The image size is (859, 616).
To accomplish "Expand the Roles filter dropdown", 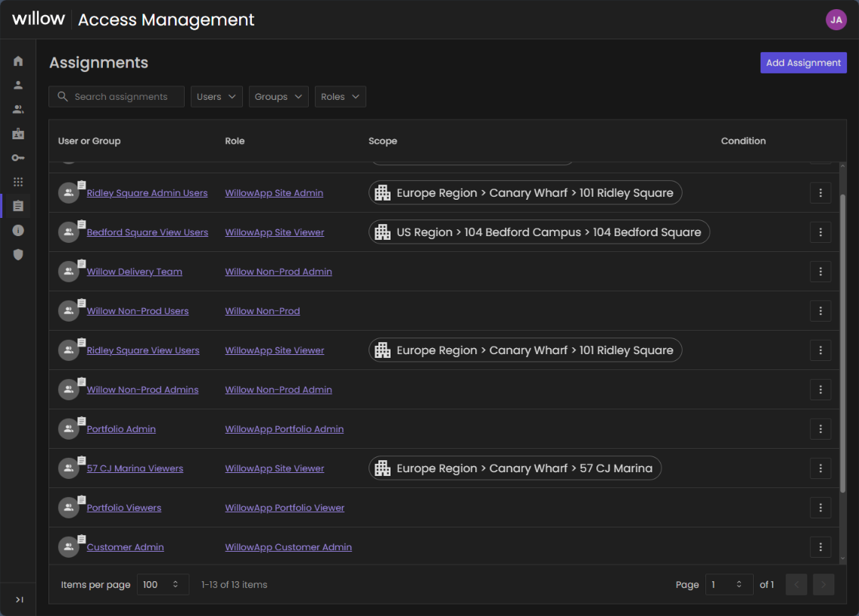I will pyautogui.click(x=341, y=96).
